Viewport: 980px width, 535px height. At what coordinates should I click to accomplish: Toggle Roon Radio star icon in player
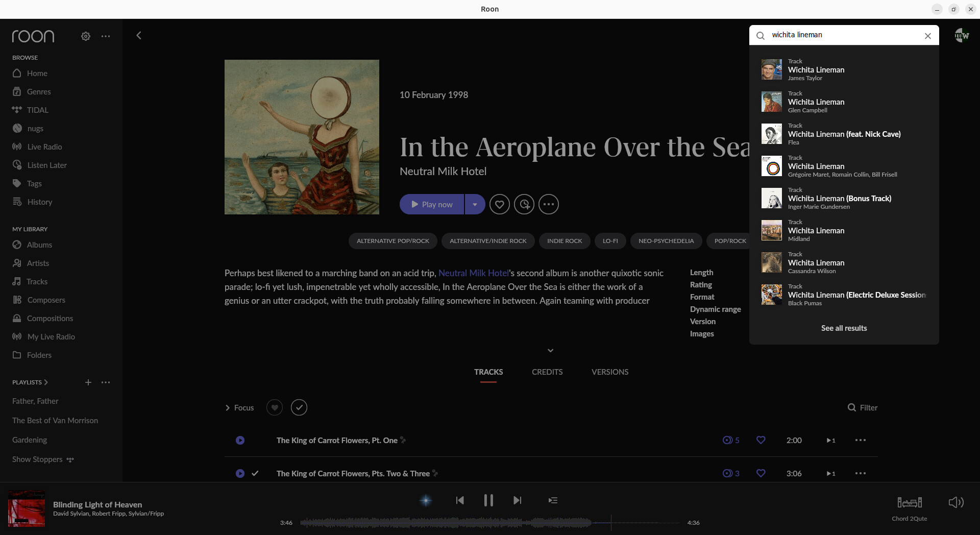click(426, 500)
